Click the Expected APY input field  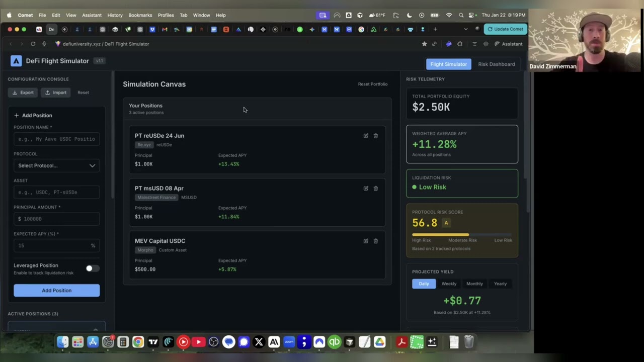[x=56, y=245]
